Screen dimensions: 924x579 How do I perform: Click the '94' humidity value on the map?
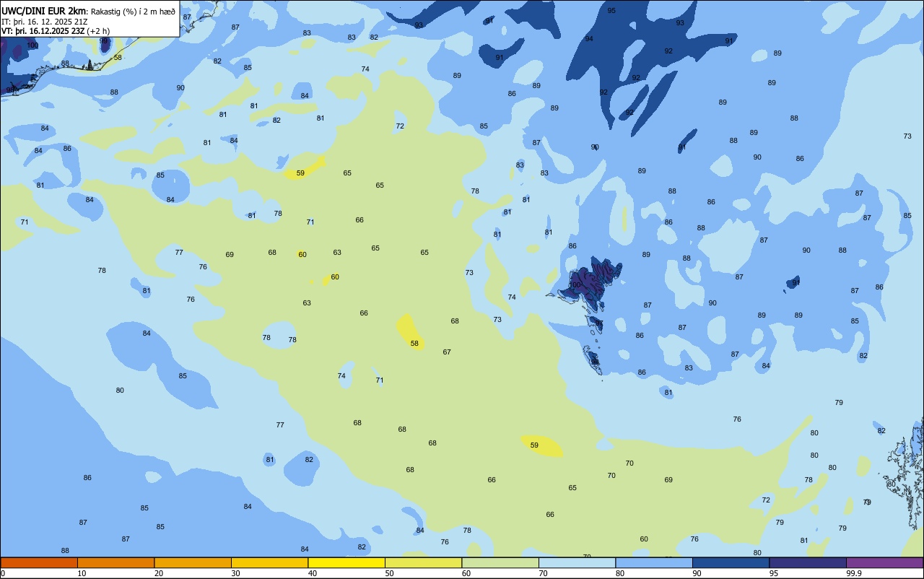[x=589, y=39]
